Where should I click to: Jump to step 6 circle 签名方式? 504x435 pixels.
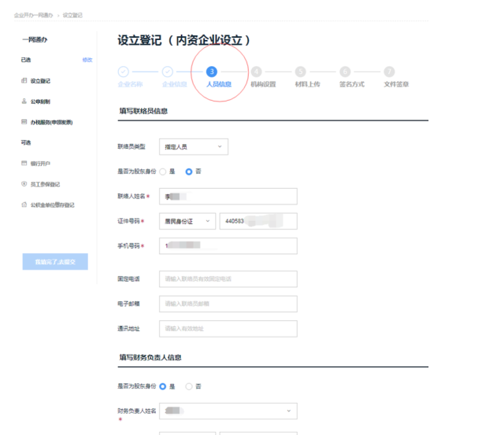click(x=345, y=72)
